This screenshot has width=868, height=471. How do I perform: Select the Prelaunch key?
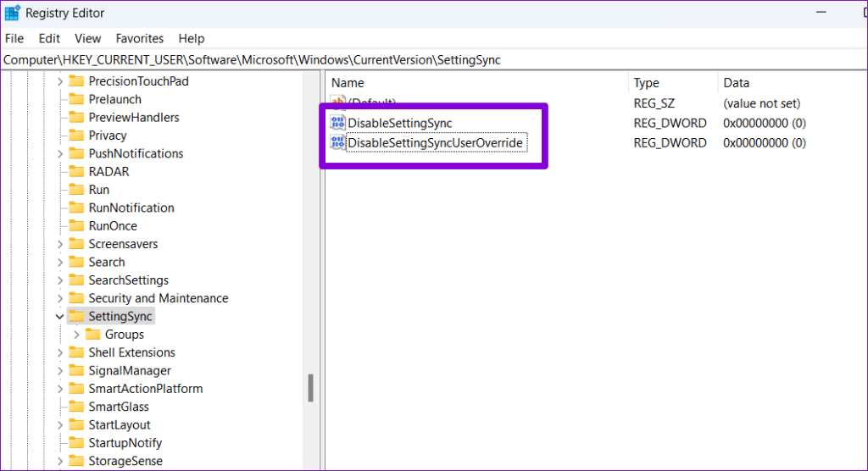point(115,100)
